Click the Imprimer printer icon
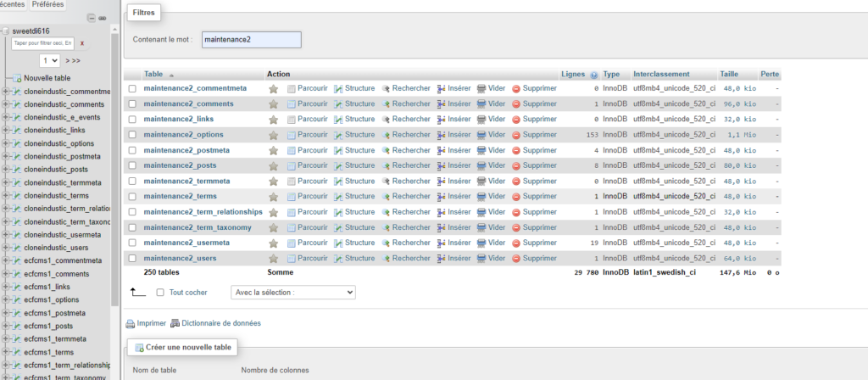 click(131, 323)
